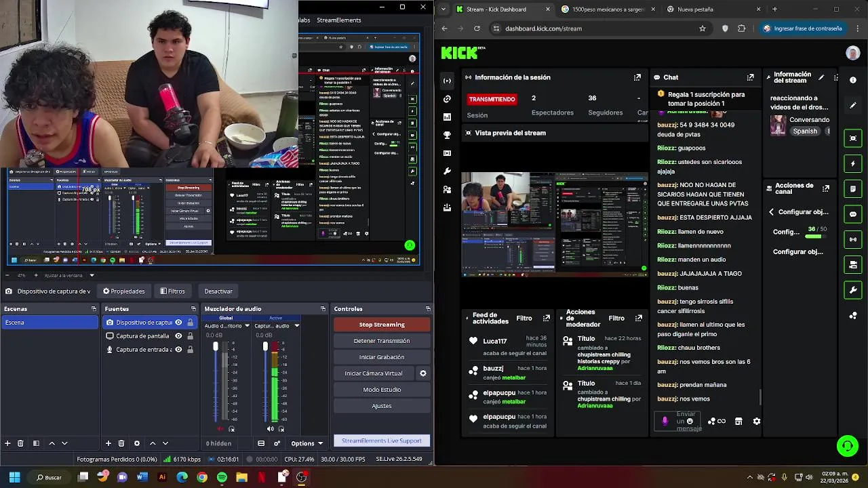Open chat shop icon
The height and width of the screenshot is (488, 868).
(738, 422)
